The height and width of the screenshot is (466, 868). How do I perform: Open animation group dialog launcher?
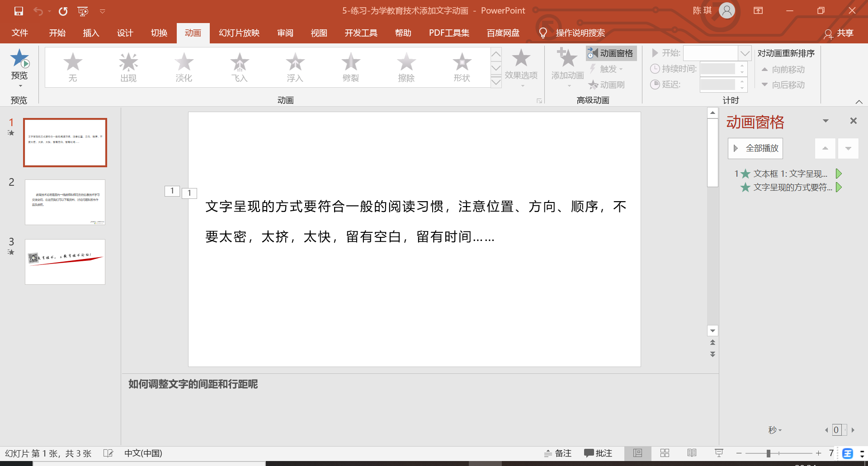pyautogui.click(x=539, y=101)
